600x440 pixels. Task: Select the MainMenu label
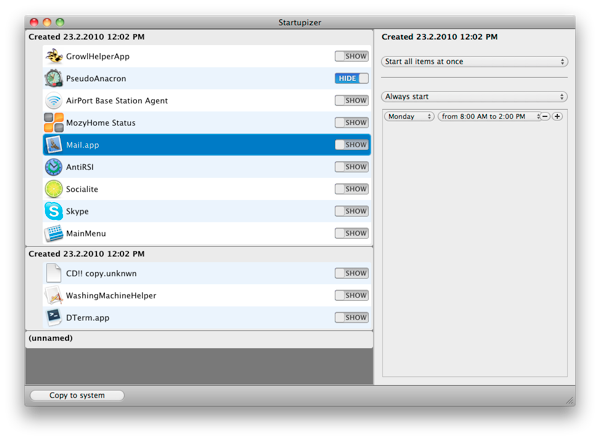click(86, 233)
